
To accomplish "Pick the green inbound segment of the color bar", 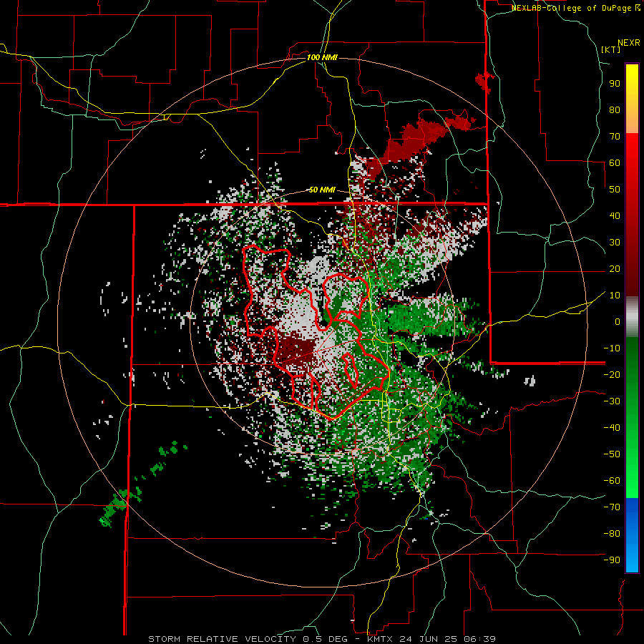I will (x=632, y=417).
